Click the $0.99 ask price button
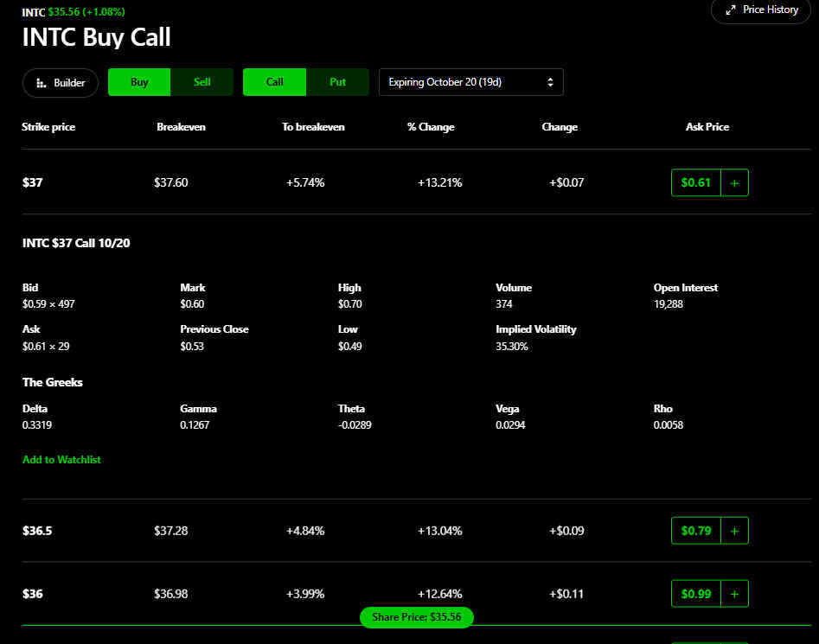Screen dimensions: 819x644 [x=695, y=594]
